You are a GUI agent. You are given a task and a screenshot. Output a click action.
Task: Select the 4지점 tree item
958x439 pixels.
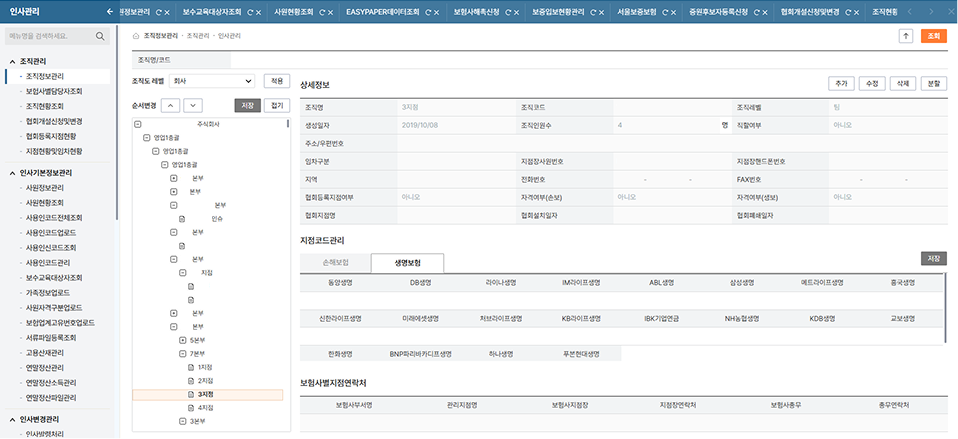[205, 408]
